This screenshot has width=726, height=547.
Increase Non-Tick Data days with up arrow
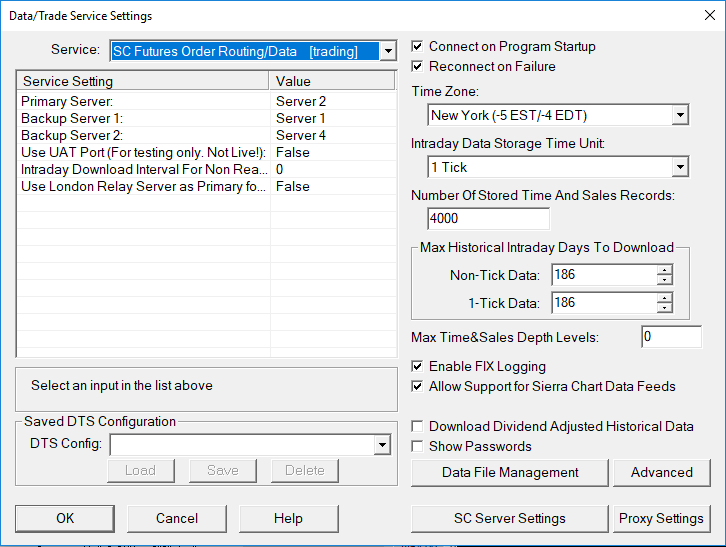[x=664, y=270]
